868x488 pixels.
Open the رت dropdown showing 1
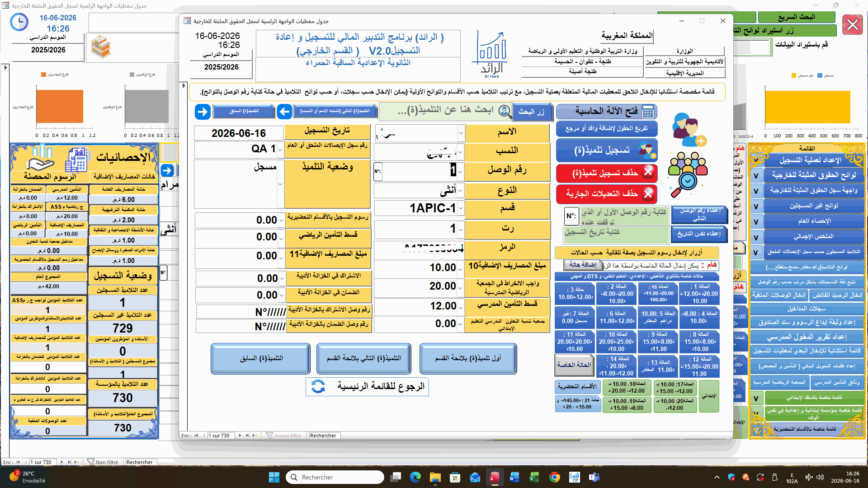coord(461,230)
